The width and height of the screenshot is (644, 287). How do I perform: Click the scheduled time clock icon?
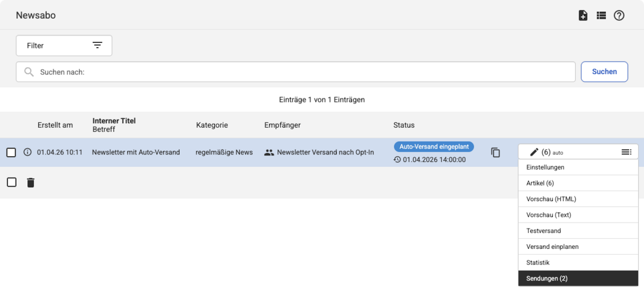point(397,160)
